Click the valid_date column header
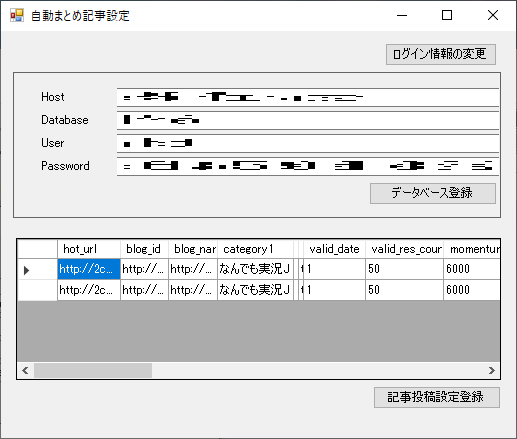 coord(334,249)
